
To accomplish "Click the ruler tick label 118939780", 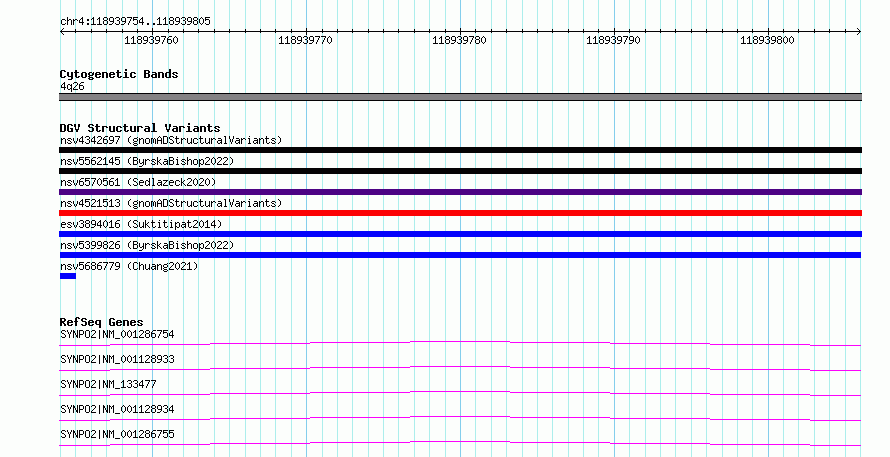I will [459, 40].
